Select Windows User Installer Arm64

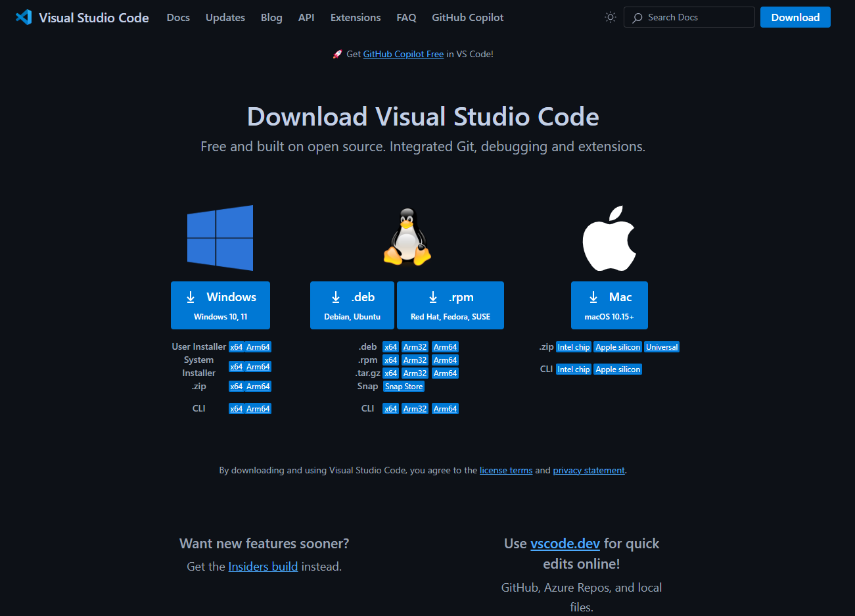click(258, 347)
